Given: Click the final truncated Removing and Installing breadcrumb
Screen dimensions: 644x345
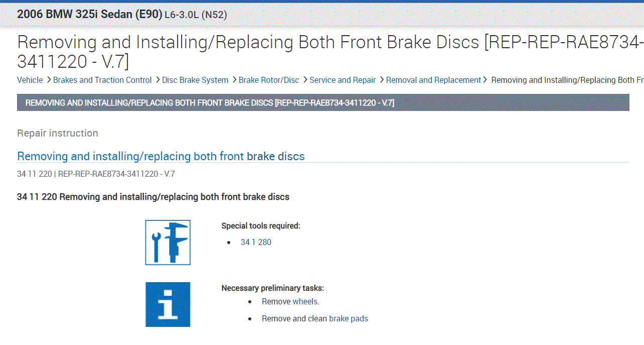Looking at the screenshot, I should [x=567, y=80].
